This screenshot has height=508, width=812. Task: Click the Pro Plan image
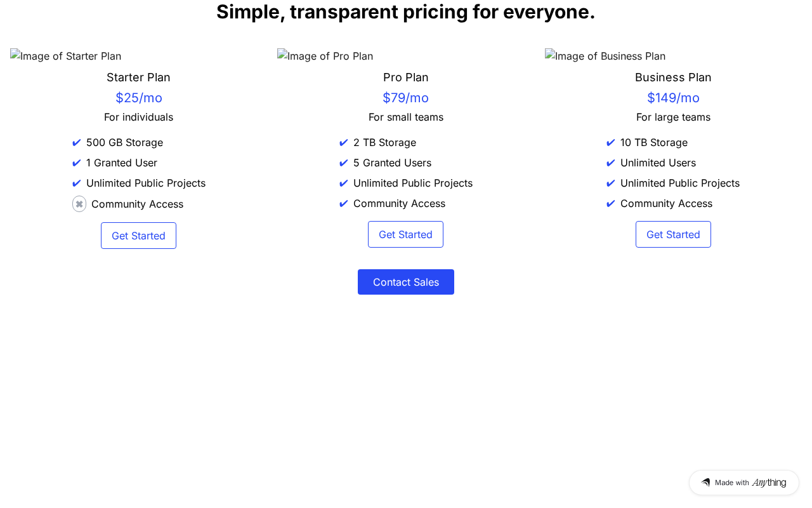click(325, 56)
